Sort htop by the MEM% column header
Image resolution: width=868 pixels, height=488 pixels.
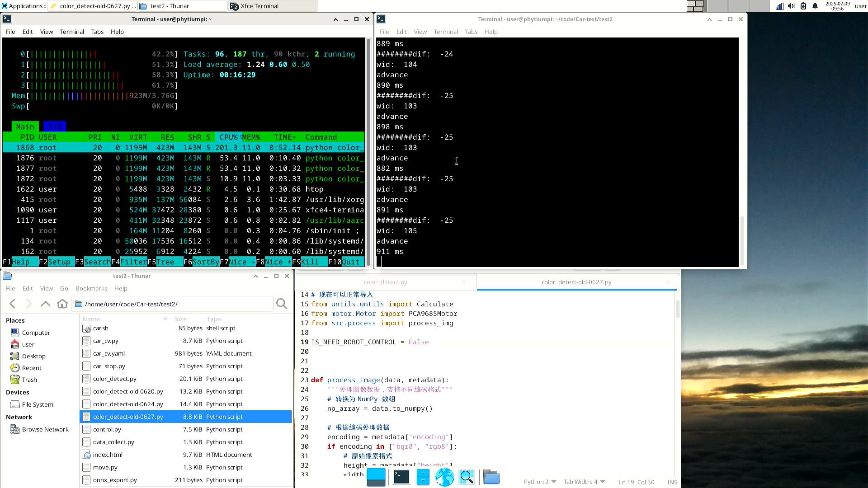point(251,137)
